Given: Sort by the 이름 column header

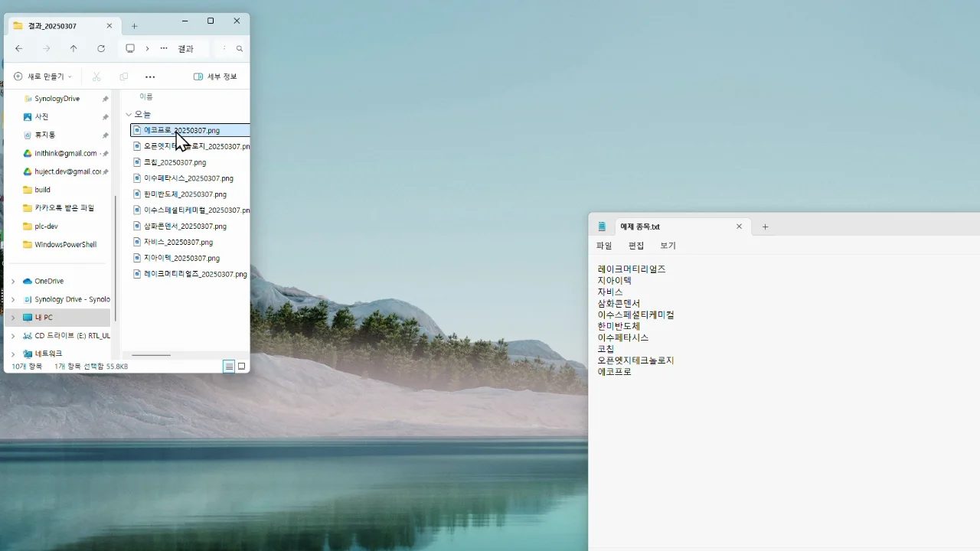Looking at the screenshot, I should pyautogui.click(x=146, y=96).
